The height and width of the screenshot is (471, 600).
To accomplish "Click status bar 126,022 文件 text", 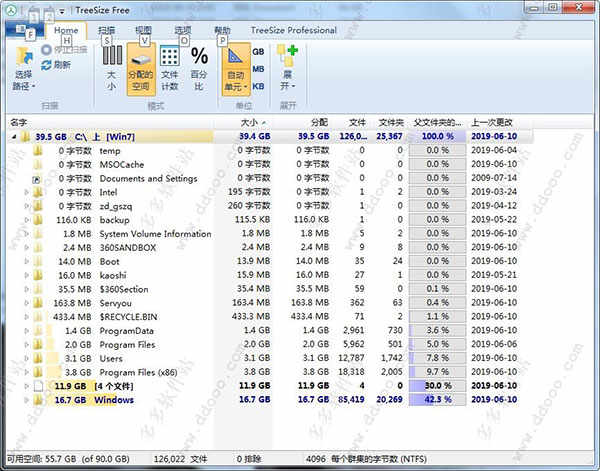I will pyautogui.click(x=180, y=458).
